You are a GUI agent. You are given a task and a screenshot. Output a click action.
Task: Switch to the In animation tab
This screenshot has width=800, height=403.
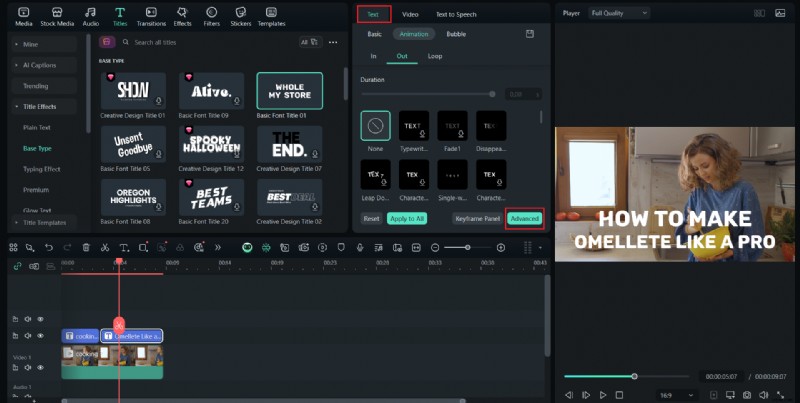(x=373, y=56)
